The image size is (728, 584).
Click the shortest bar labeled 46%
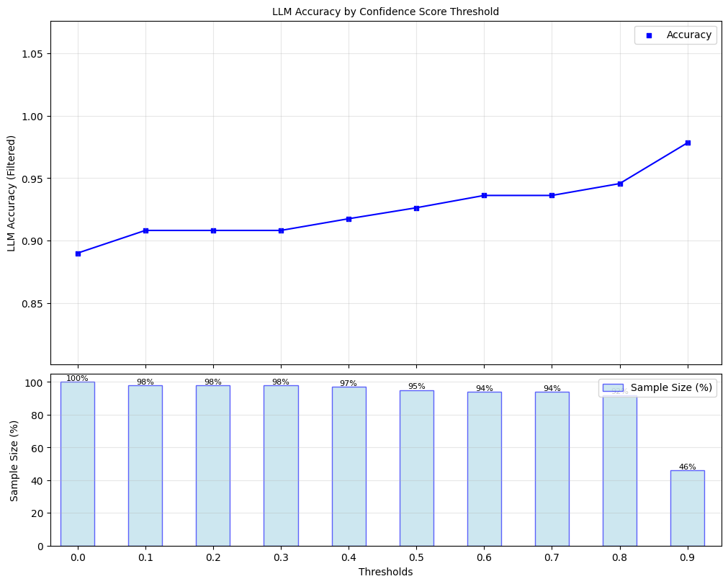point(688,508)
